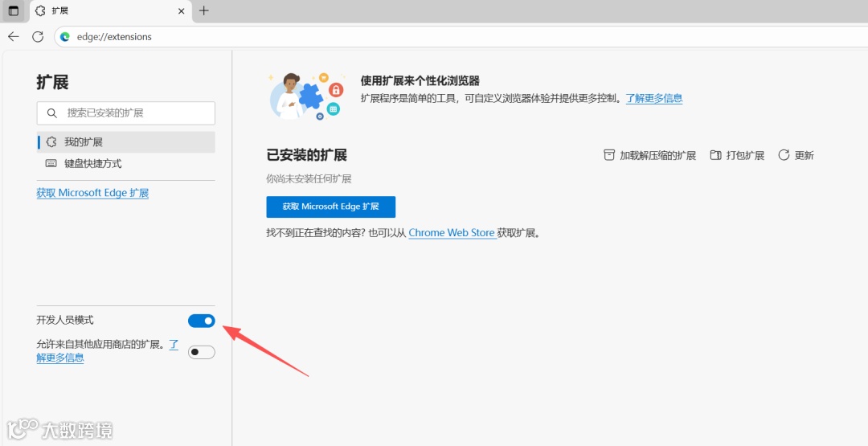
Task: Click the magnifier icon in search box
Action: click(x=52, y=113)
